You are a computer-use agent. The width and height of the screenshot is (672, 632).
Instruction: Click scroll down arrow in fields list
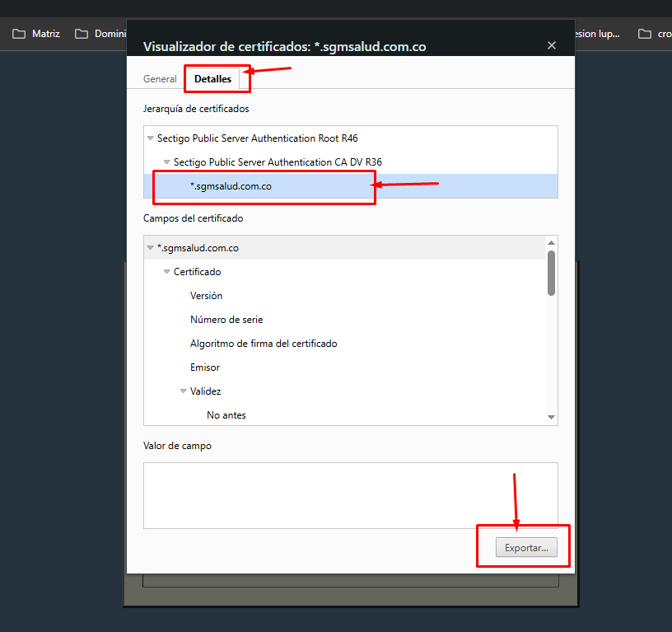point(551,418)
